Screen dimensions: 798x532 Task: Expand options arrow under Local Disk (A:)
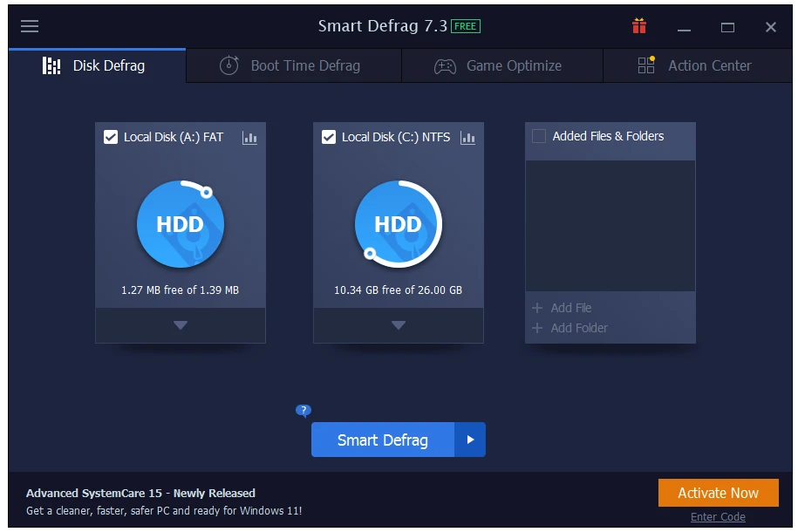(181, 325)
